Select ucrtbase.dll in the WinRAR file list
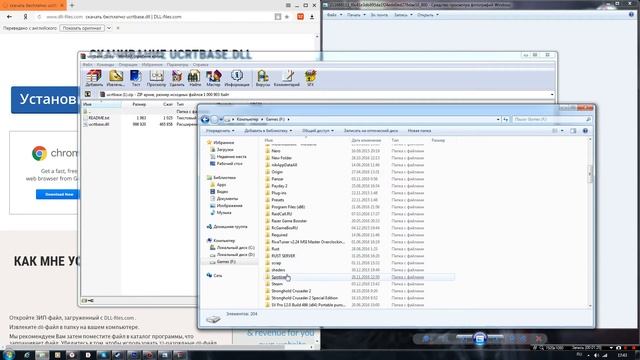Screen dimensions: 640x360 [x=99, y=124]
